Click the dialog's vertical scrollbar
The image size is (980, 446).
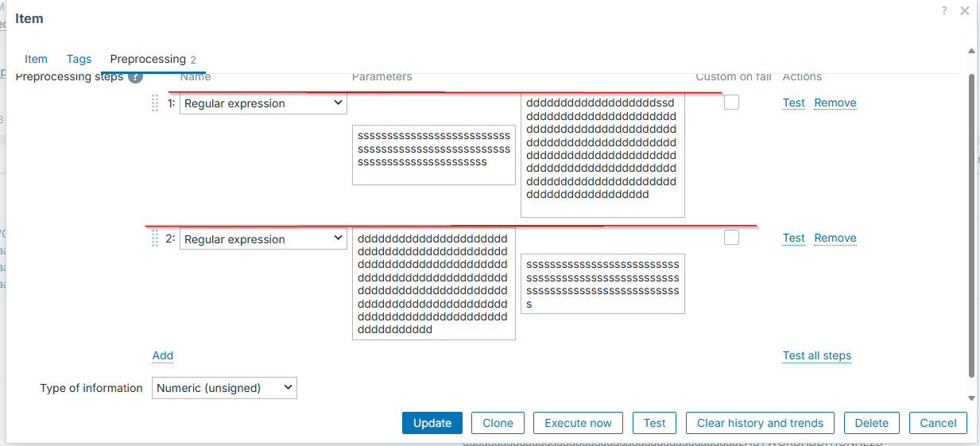[x=971, y=223]
